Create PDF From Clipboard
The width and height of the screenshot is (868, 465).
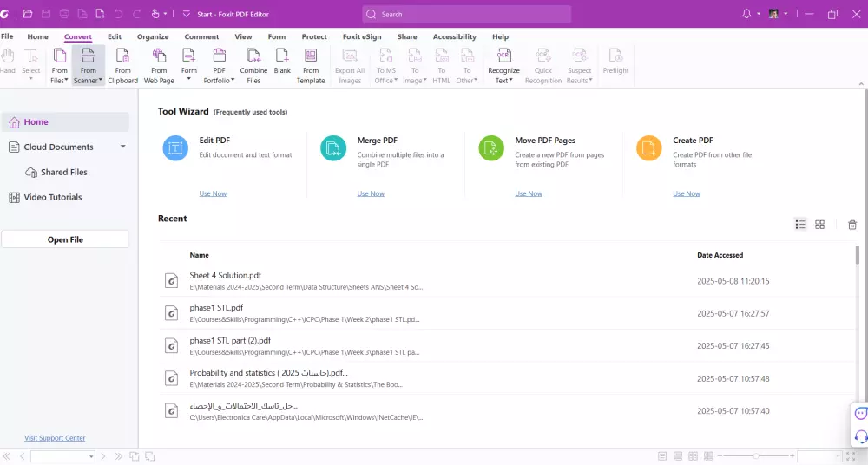click(123, 65)
